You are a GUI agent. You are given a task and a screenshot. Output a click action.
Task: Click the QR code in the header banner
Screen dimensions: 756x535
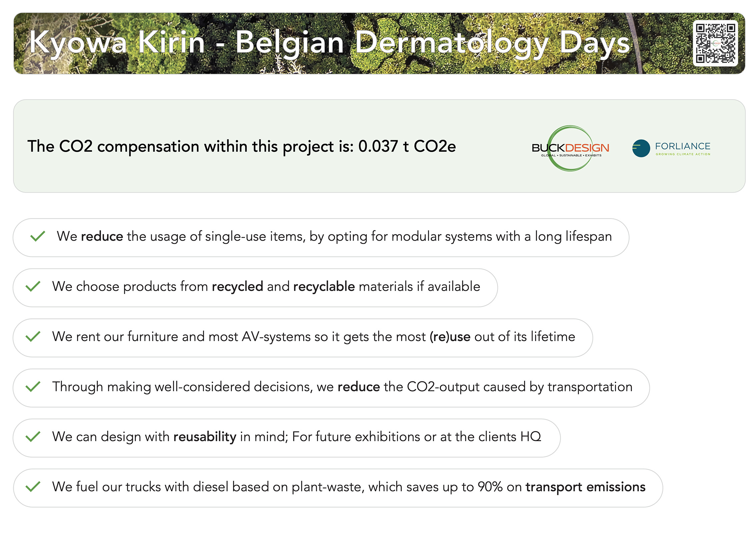[x=715, y=43]
